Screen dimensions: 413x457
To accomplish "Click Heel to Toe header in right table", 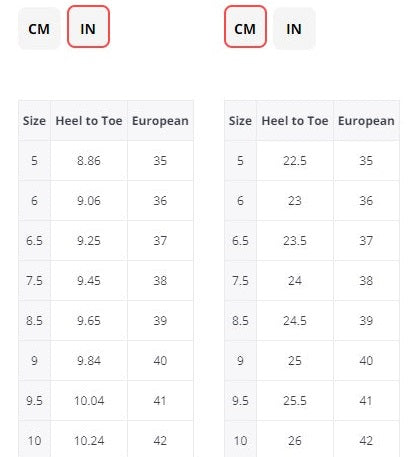I will 295,121.
